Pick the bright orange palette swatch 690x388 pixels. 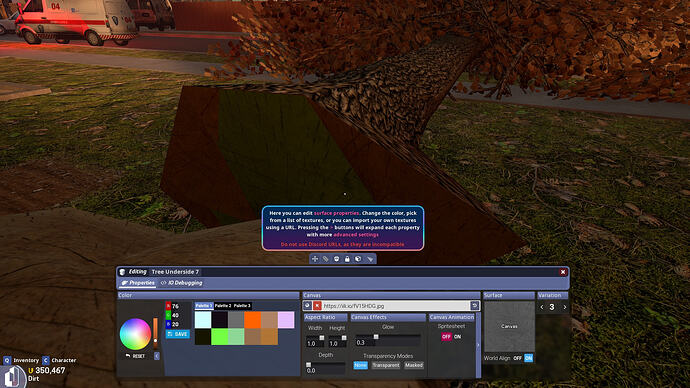(x=253, y=320)
